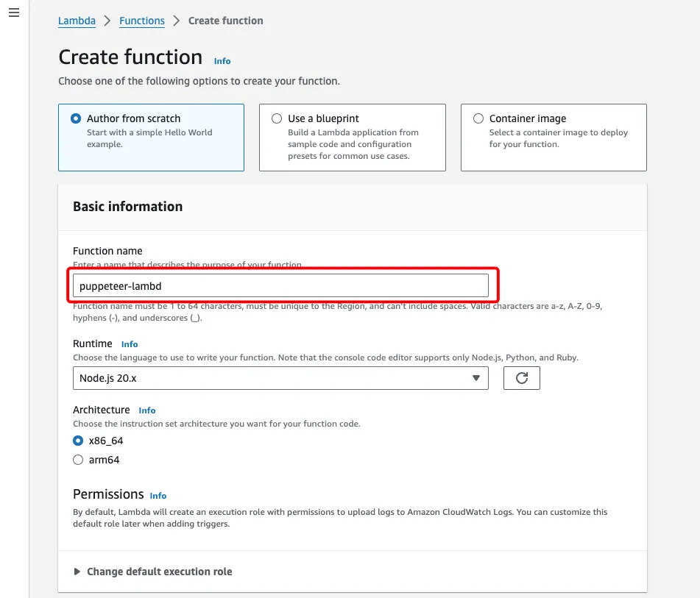Select the Use a blueprint option
Image resolution: width=700 pixels, height=598 pixels.
coord(277,118)
